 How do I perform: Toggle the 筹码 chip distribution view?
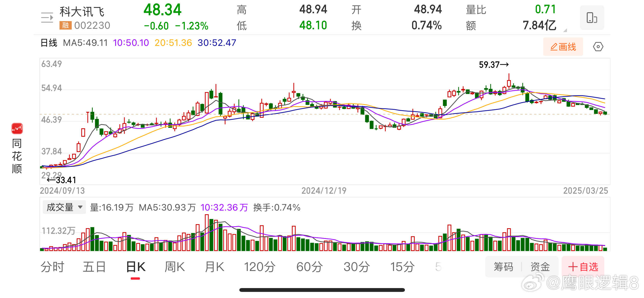503,267
